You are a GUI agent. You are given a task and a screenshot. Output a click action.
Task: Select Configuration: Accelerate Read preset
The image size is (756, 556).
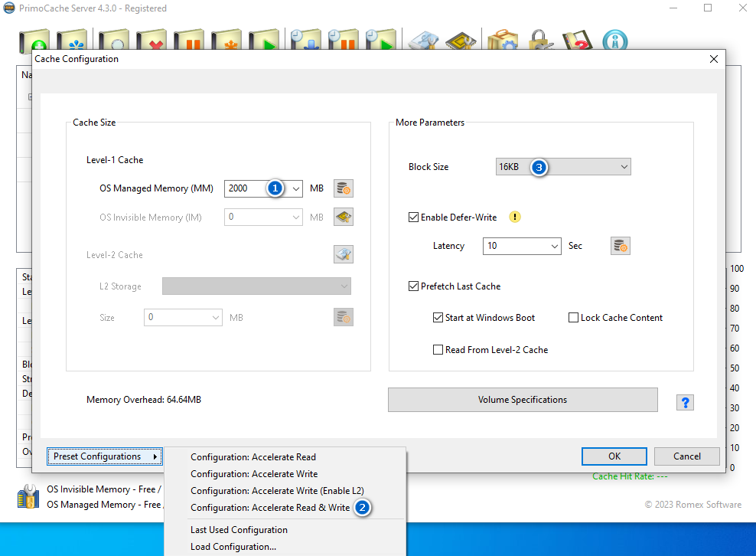tap(253, 457)
